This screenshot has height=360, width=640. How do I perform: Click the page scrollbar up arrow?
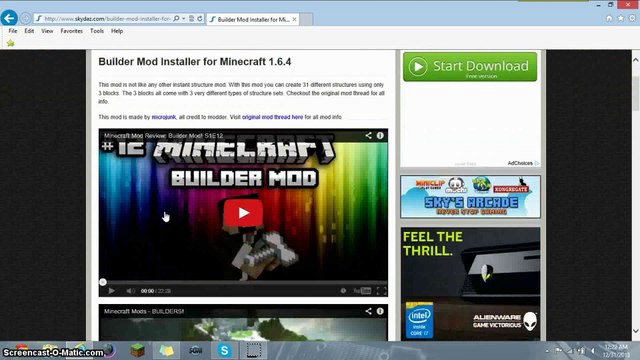pos(636,60)
